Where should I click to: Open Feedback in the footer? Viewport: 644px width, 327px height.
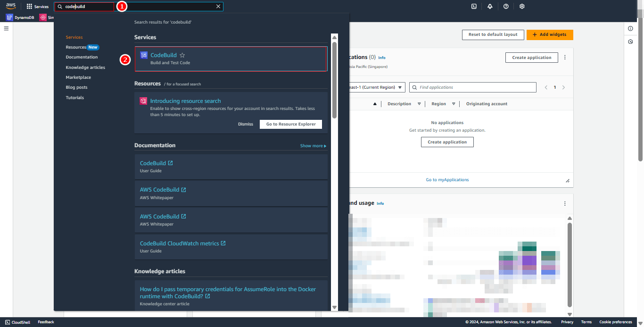(46, 322)
